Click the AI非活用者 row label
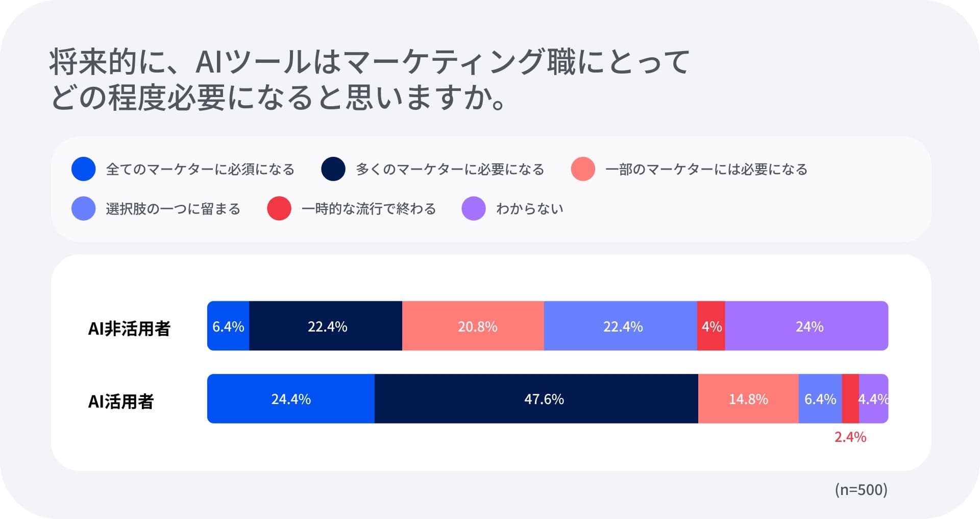Viewport: 980px width, 519px height. (x=129, y=328)
